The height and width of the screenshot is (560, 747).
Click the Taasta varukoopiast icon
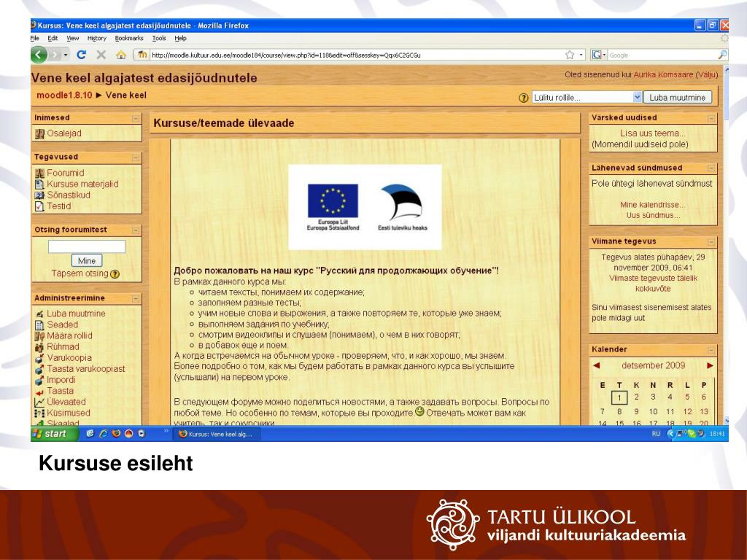(39, 369)
